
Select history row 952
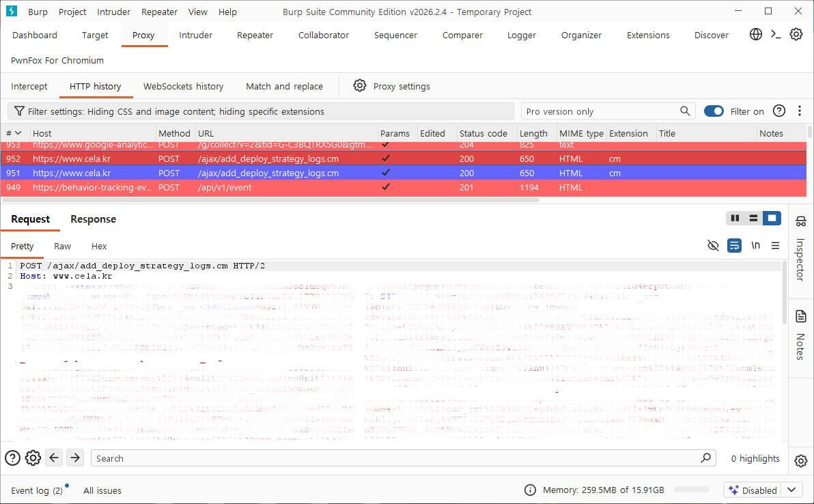pyautogui.click(x=404, y=158)
